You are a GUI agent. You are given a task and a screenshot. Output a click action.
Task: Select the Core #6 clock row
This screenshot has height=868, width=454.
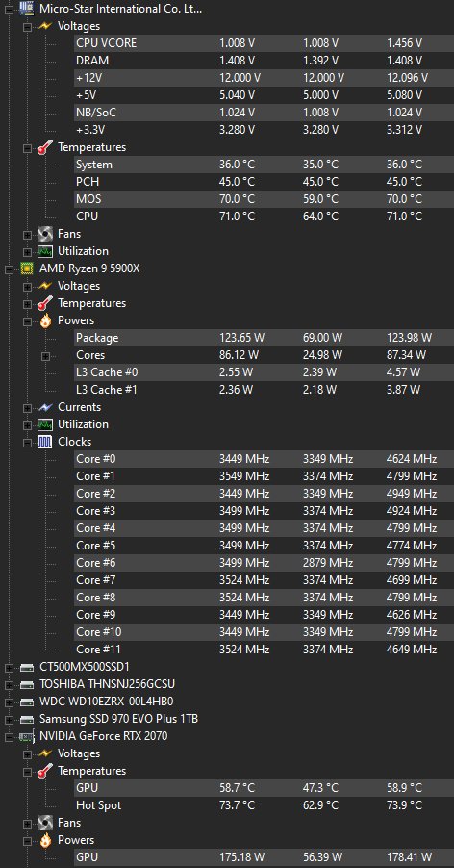tap(264, 563)
